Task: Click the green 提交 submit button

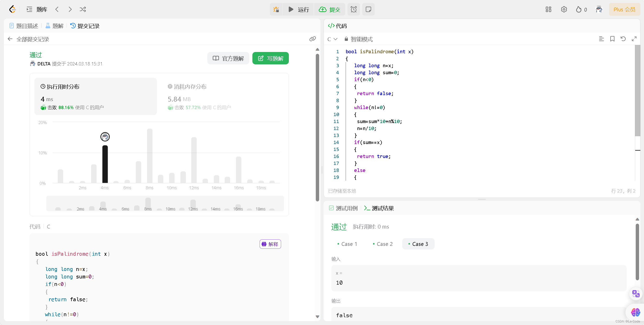Action: [330, 10]
